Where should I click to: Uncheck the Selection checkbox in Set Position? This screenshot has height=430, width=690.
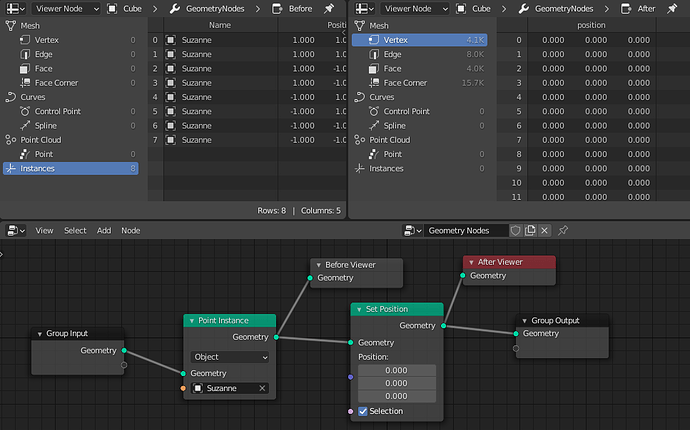point(363,411)
